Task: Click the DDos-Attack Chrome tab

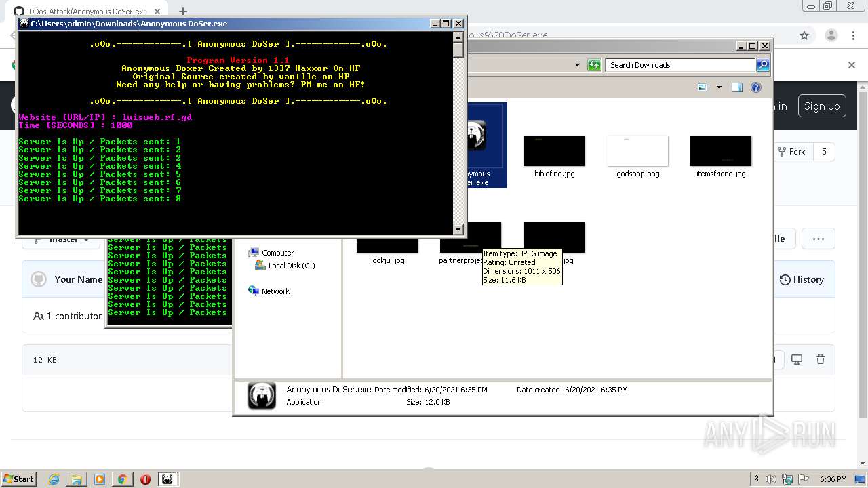Action: [88, 12]
